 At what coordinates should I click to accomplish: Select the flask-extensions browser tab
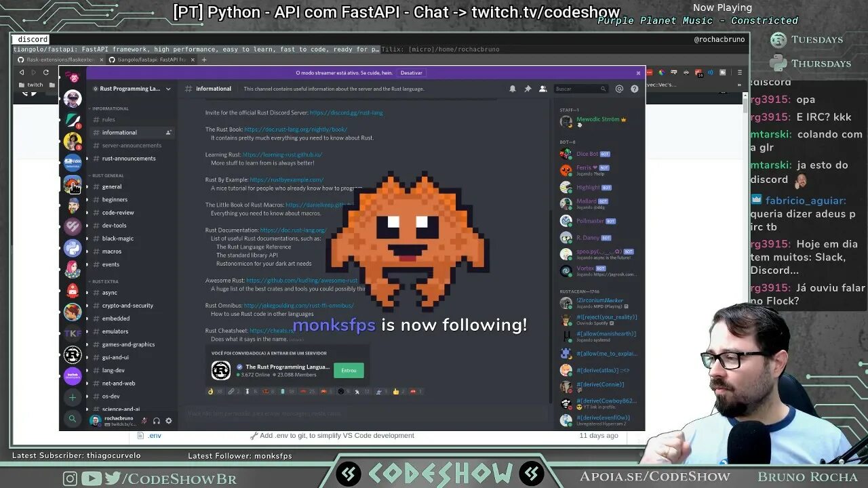tap(60, 60)
